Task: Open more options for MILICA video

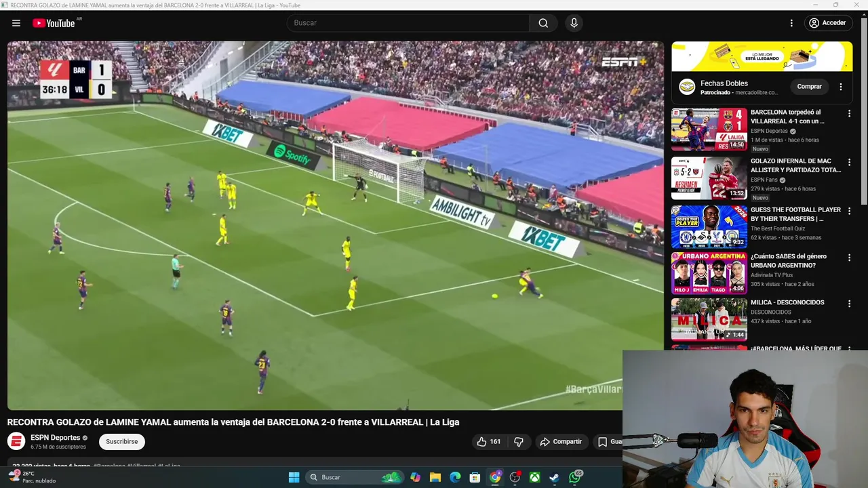Action: click(x=849, y=304)
